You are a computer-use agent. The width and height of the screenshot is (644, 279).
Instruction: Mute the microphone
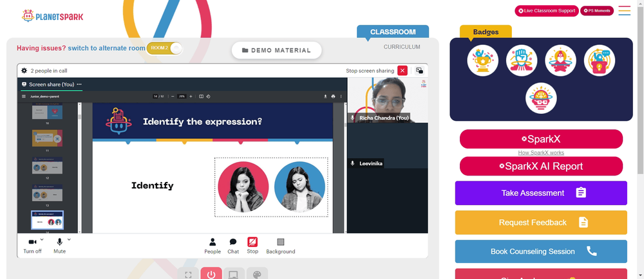59,246
